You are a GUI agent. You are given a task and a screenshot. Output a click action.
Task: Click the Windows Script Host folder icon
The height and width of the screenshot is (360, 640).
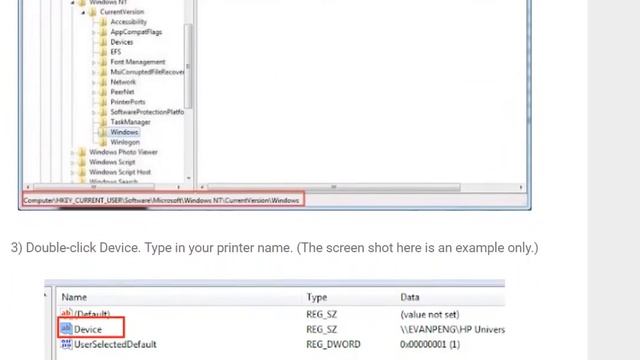click(x=82, y=172)
